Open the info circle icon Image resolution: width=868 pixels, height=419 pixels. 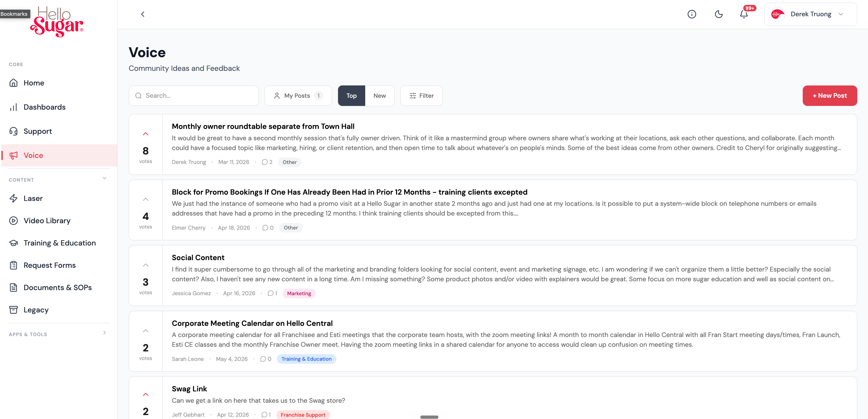click(x=692, y=14)
